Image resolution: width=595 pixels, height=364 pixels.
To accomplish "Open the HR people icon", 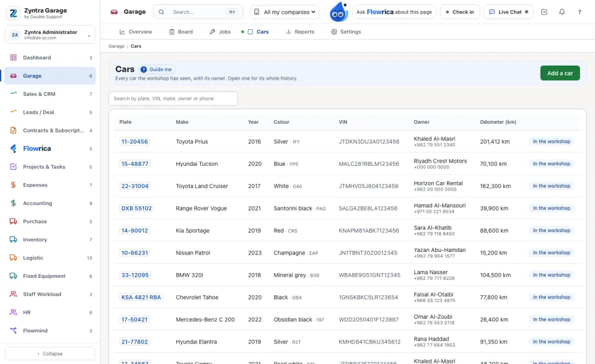I will click(13, 313).
